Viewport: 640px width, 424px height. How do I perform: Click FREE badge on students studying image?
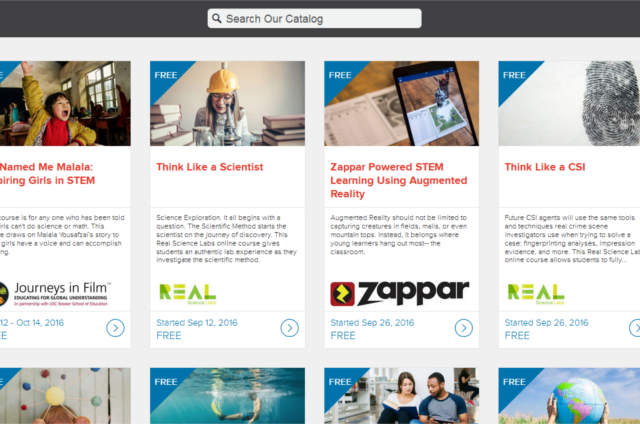point(340,382)
